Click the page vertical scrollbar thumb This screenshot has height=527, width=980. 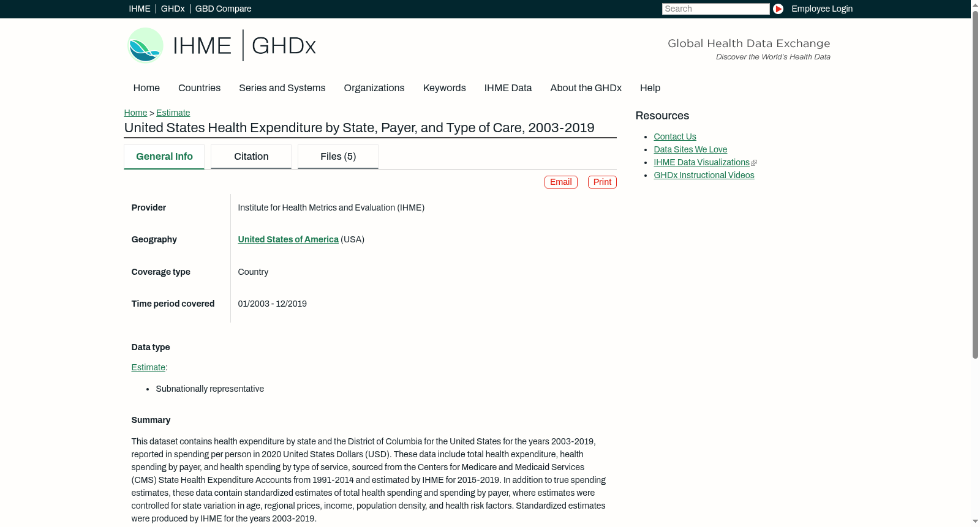(975, 184)
